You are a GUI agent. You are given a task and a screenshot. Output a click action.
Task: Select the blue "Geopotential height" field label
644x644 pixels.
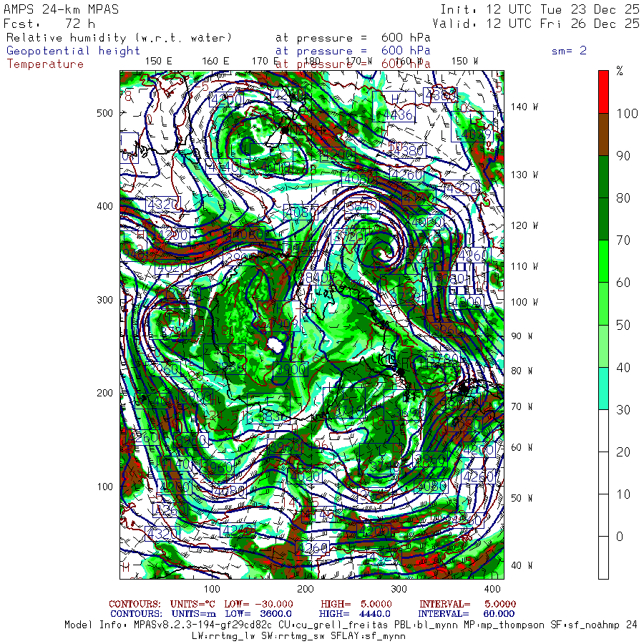coord(74,51)
